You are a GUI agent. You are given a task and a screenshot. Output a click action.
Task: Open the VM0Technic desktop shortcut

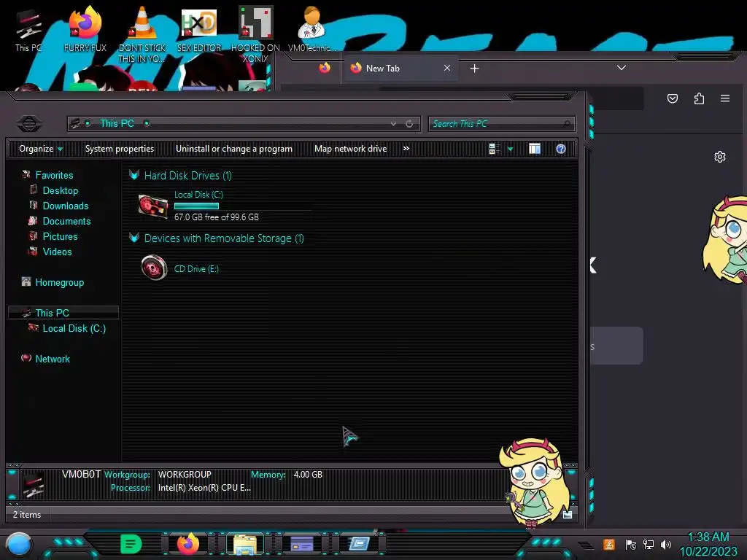pos(311,30)
